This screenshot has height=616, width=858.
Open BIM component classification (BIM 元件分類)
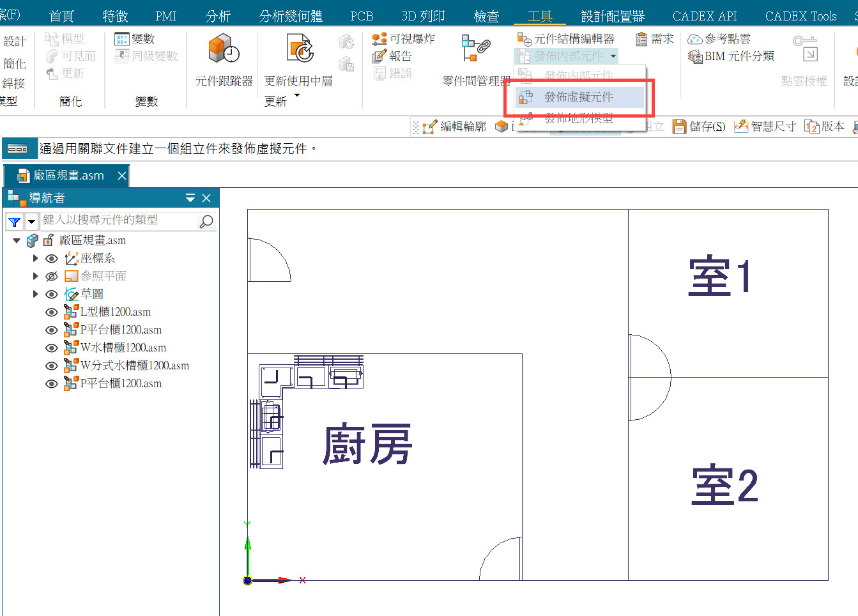point(732,56)
